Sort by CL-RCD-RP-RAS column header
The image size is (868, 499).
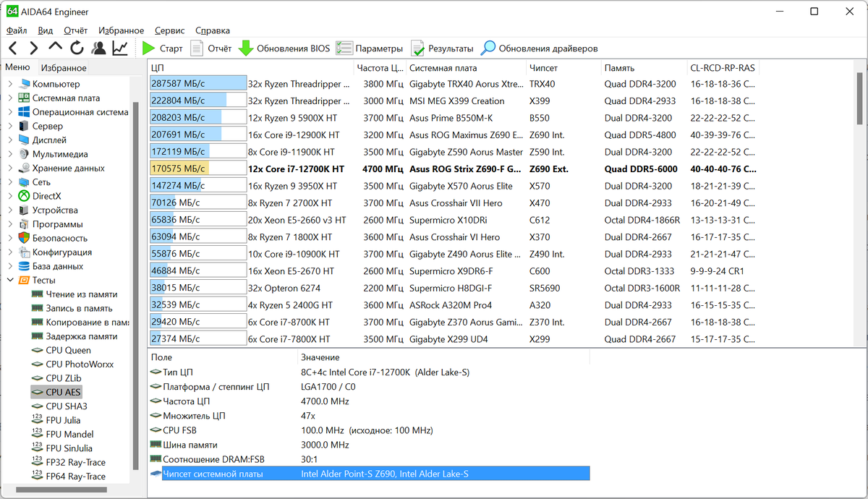pyautogui.click(x=723, y=68)
